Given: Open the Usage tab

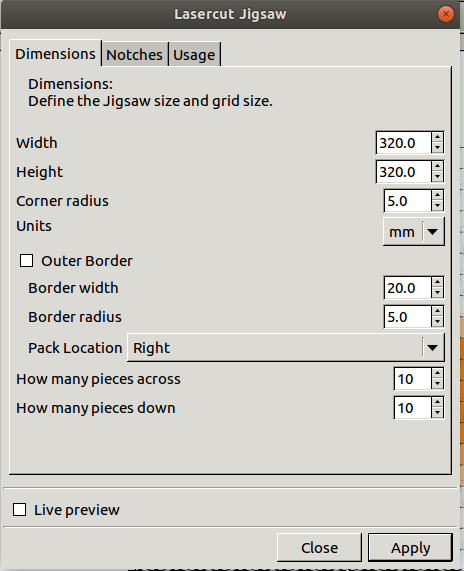Looking at the screenshot, I should pos(194,55).
